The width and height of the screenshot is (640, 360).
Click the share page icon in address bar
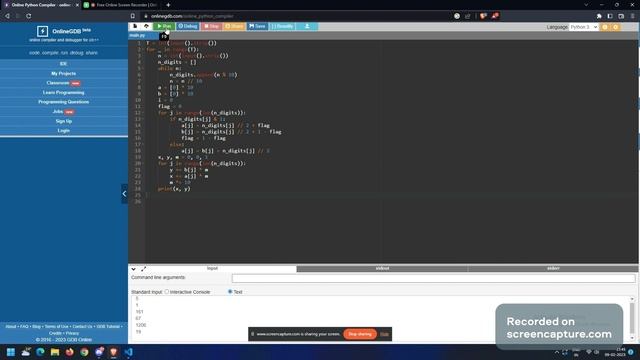[x=468, y=16]
